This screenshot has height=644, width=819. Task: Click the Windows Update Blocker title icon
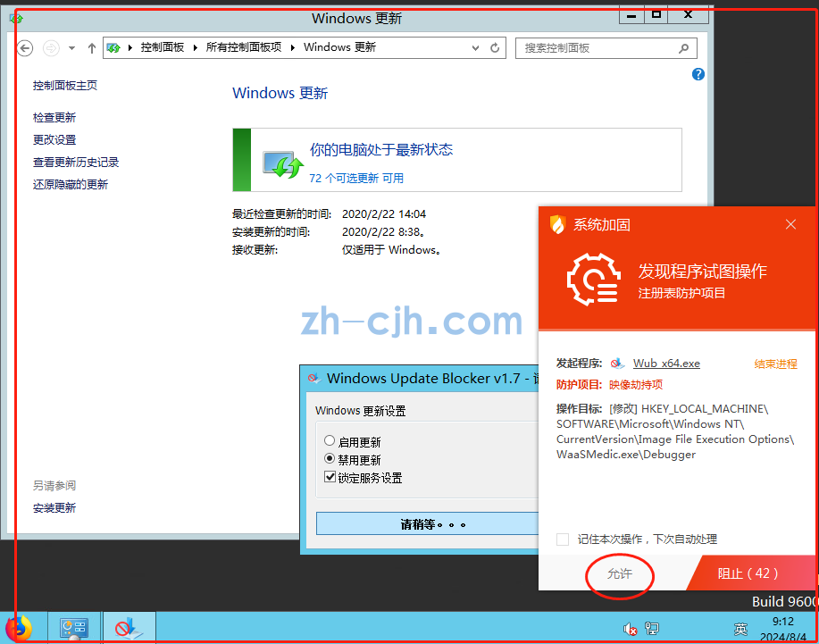pos(313,378)
